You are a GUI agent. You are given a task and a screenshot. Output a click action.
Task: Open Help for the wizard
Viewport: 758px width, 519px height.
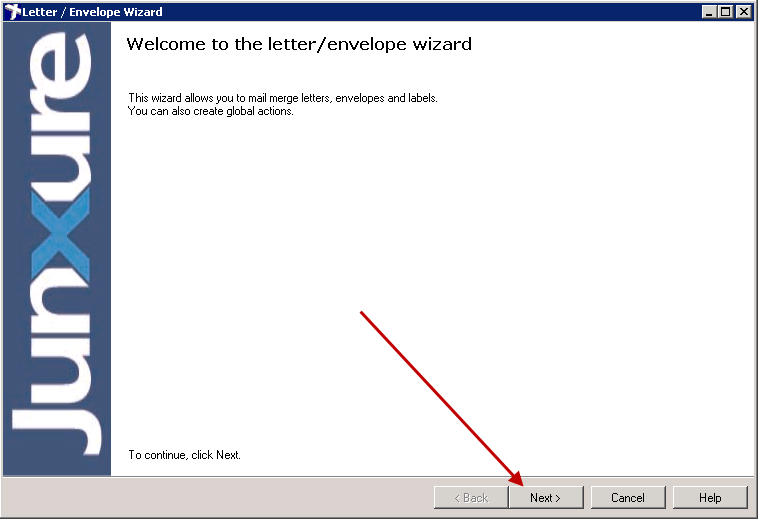click(x=710, y=497)
